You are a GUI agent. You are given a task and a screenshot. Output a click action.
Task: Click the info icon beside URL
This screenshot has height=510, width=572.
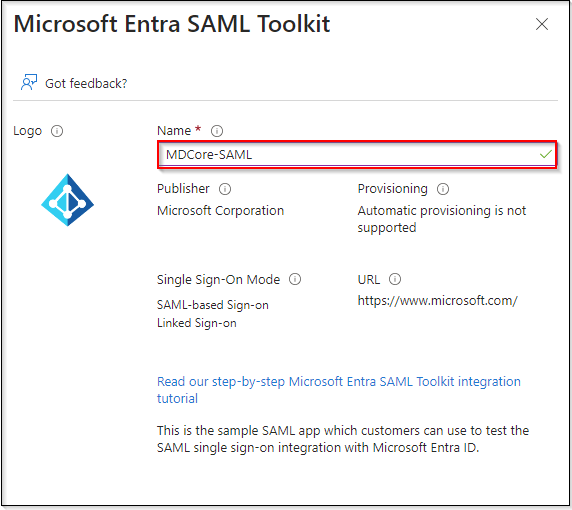tap(395, 279)
